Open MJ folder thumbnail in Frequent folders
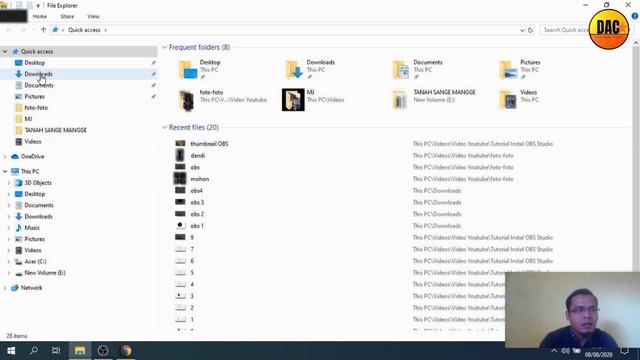 pyautogui.click(x=293, y=100)
